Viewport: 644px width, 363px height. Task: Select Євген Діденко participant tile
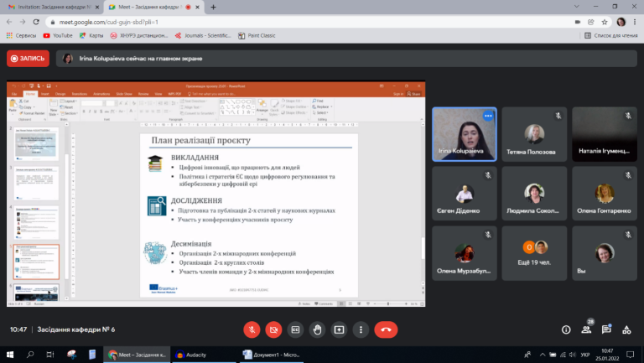pyautogui.click(x=464, y=194)
